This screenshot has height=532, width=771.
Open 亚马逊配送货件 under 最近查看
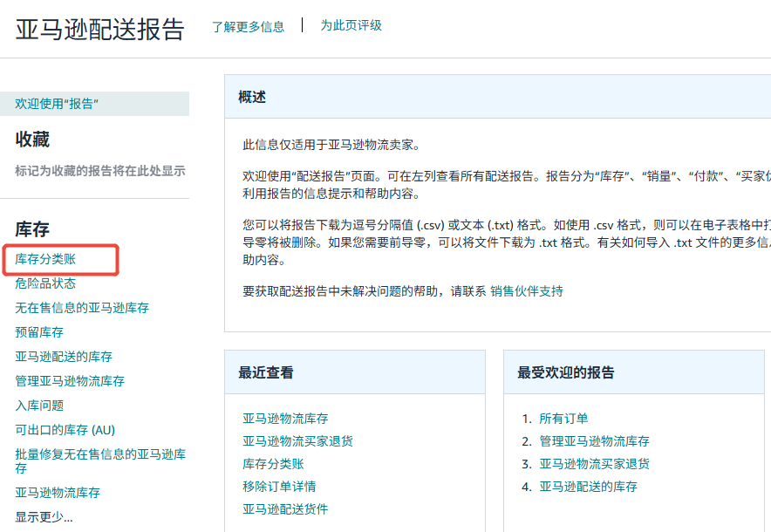point(285,509)
